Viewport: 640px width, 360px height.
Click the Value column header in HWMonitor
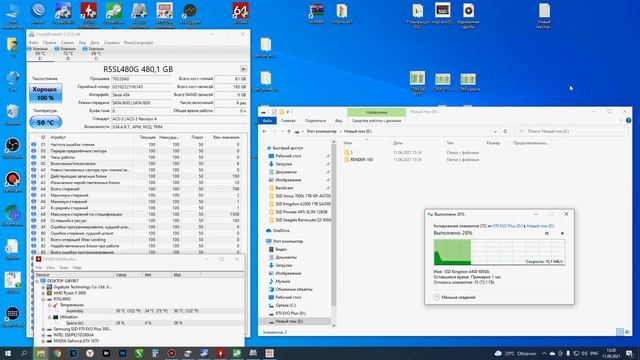click(x=128, y=275)
